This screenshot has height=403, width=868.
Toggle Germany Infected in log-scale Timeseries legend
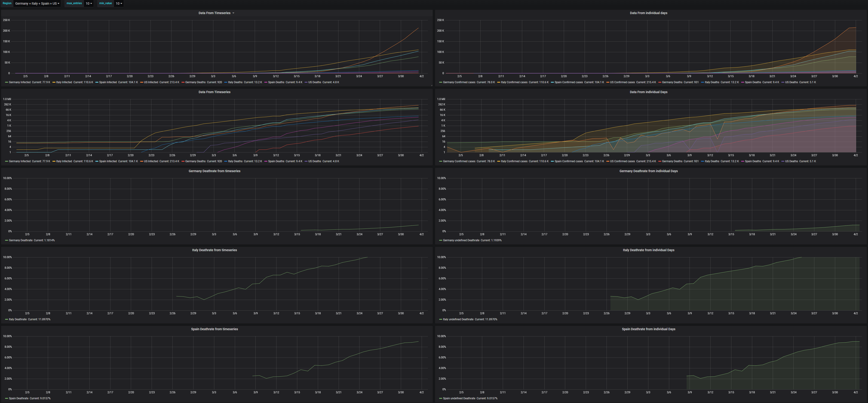(x=20, y=161)
